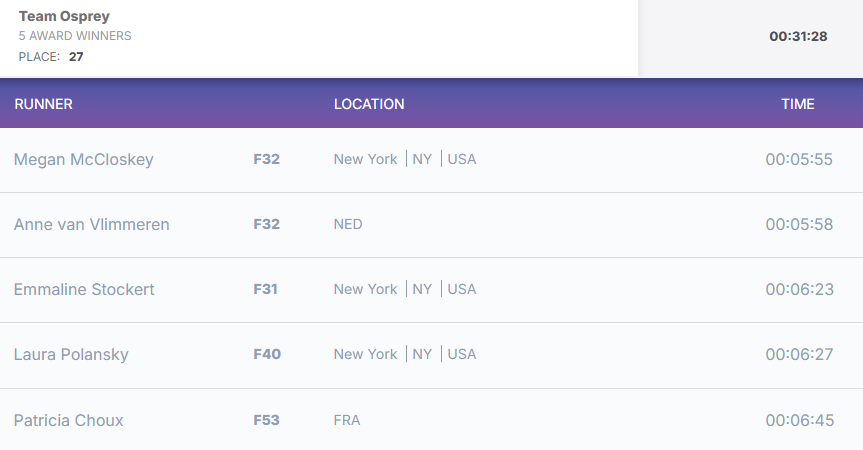Open Anne van Vlimmeren's runner result
The image size is (863, 450).
point(91,224)
